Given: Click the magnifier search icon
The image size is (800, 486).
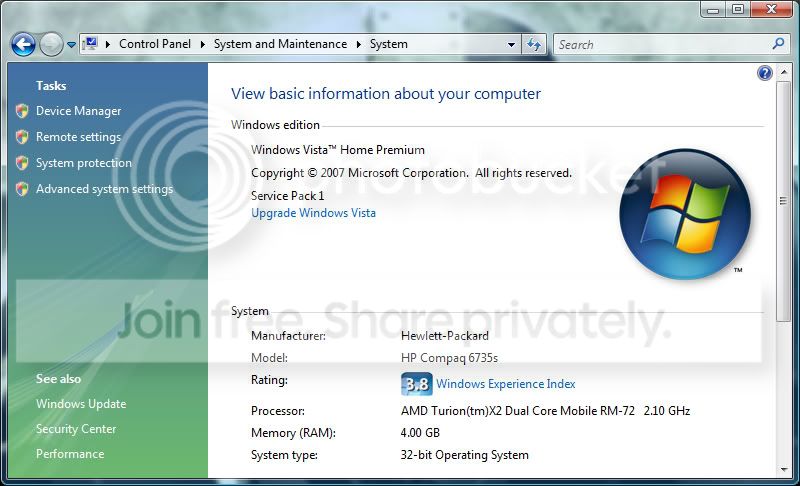Looking at the screenshot, I should pos(778,44).
